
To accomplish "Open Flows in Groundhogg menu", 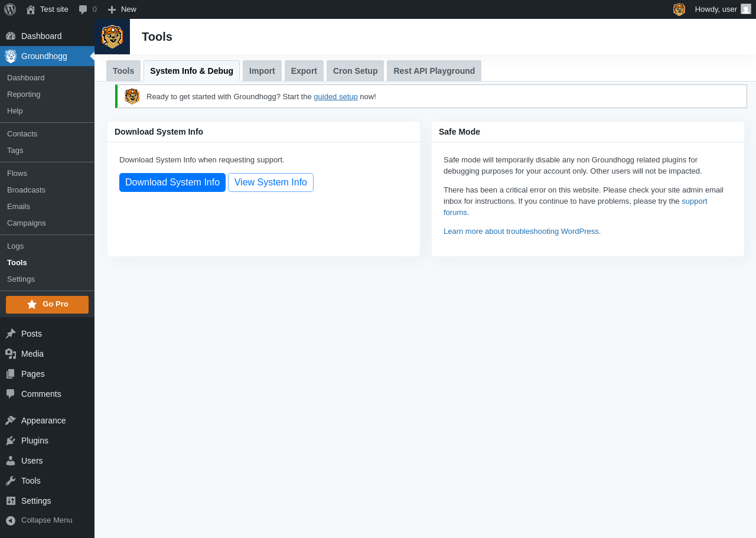I will (x=17, y=174).
